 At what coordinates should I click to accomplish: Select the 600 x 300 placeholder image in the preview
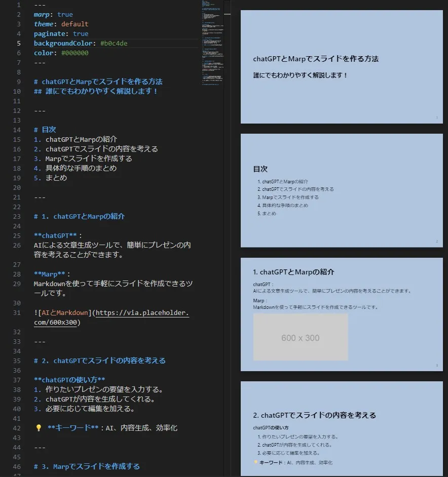(301, 337)
